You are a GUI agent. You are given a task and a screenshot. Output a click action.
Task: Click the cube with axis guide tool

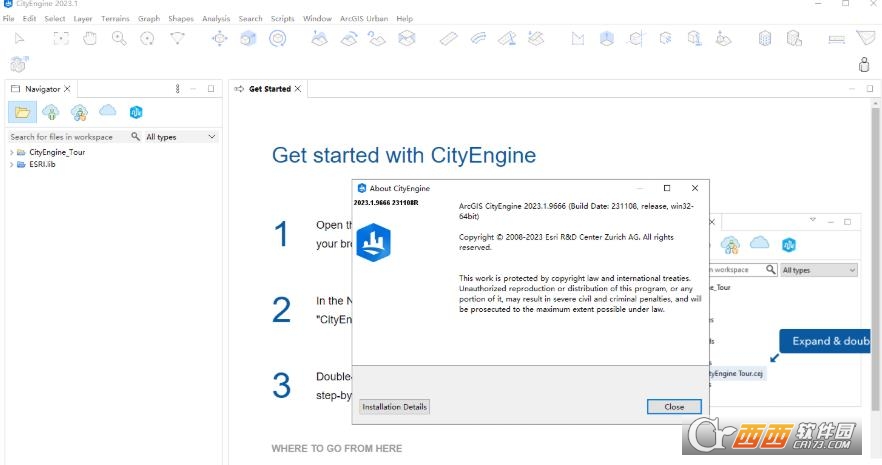[x=636, y=38]
